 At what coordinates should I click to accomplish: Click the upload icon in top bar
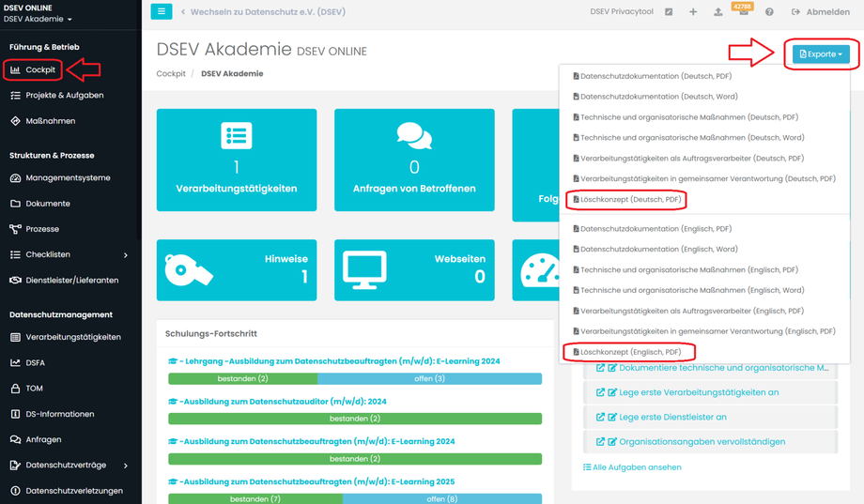coord(718,11)
